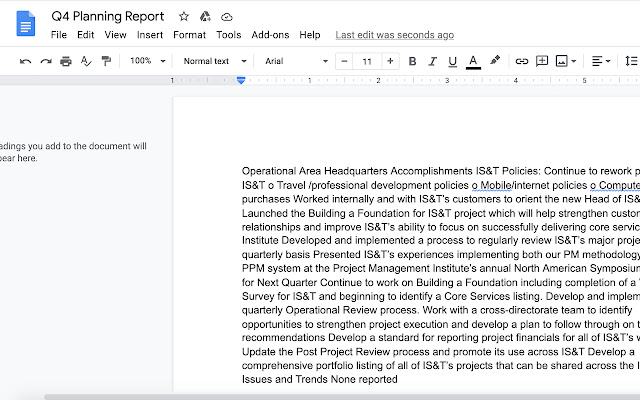Star the Q4 Planning Report document
Image resolution: width=640 pixels, height=400 pixels.
point(184,17)
